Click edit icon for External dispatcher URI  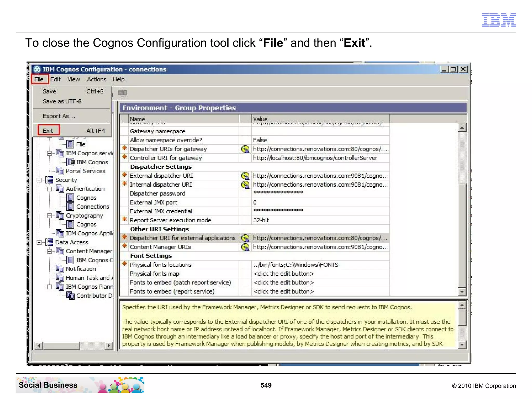pos(245,176)
